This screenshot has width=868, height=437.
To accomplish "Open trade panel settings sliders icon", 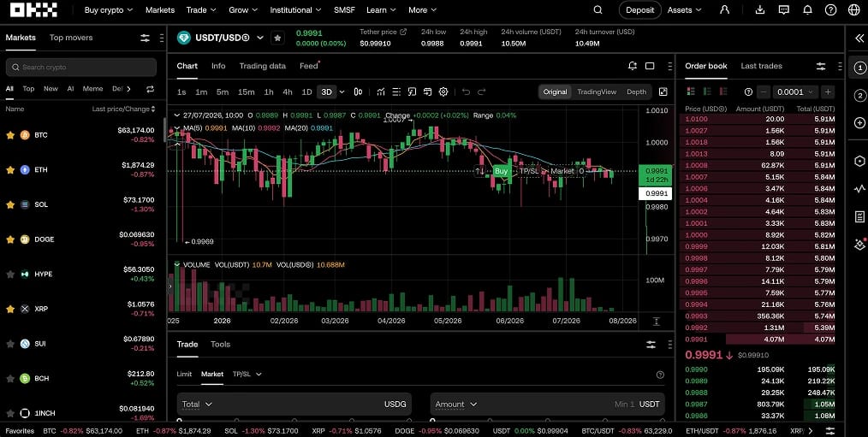I will (651, 345).
